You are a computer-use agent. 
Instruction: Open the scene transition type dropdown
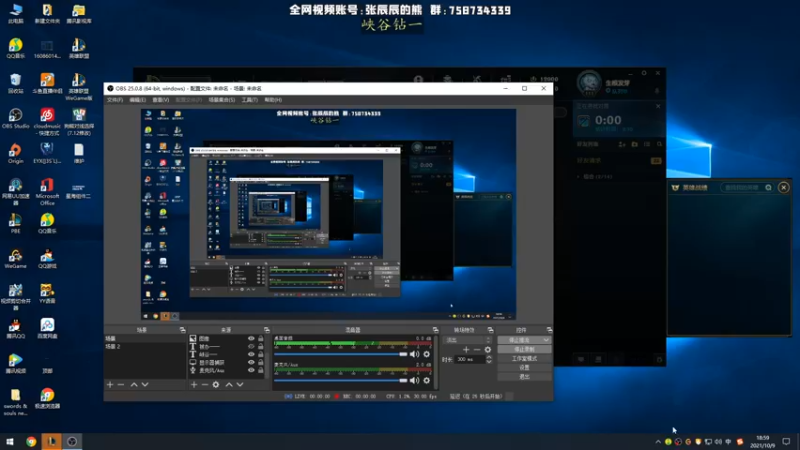468,340
